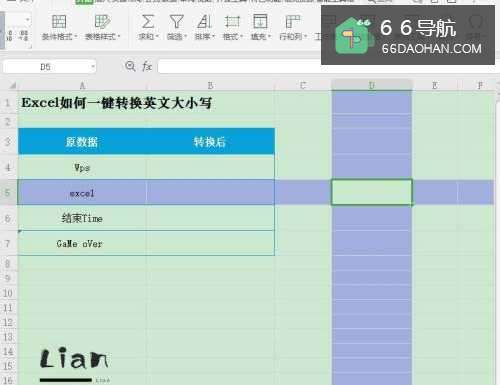The image size is (500, 385).
Task: Click the Filter (筛选) funnel icon
Action: tap(176, 22)
